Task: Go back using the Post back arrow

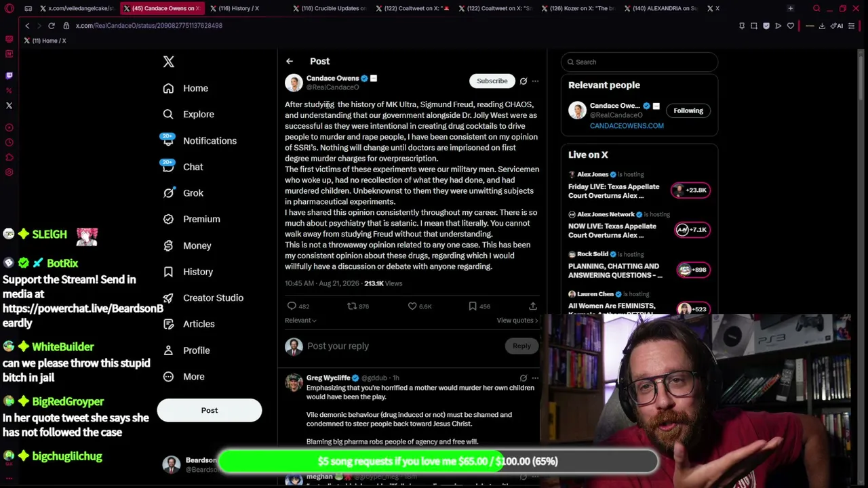Action: click(290, 61)
